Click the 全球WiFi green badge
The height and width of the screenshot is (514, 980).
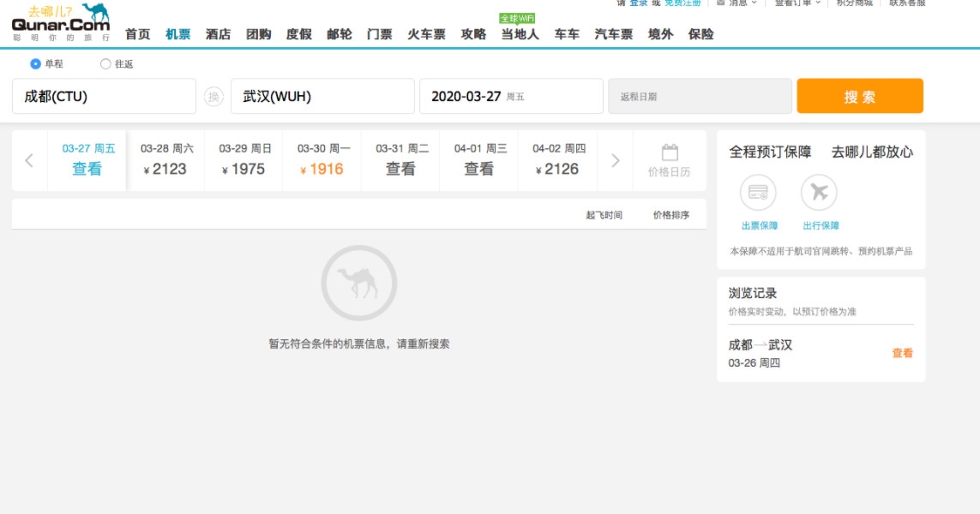[517, 18]
